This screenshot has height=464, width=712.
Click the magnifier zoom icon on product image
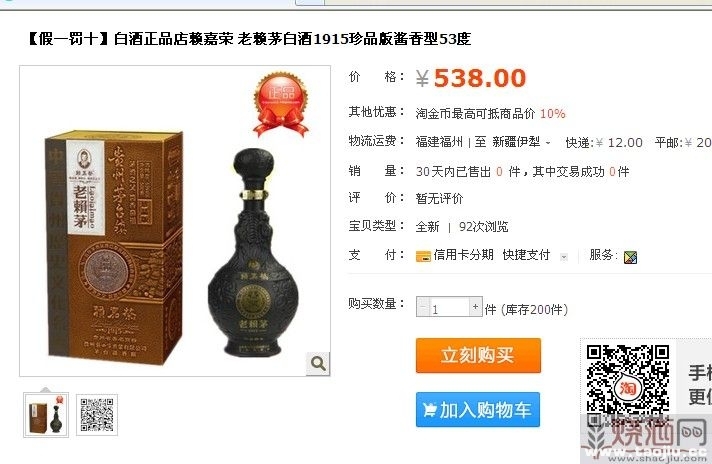point(318,363)
